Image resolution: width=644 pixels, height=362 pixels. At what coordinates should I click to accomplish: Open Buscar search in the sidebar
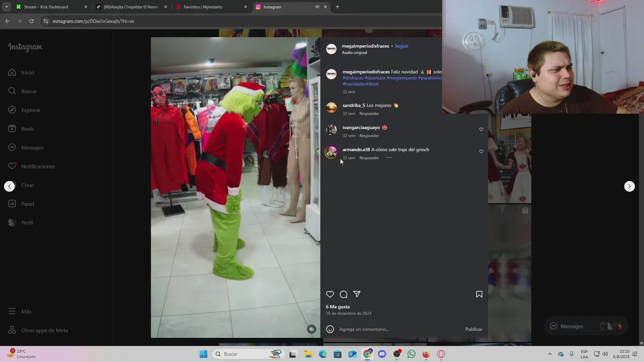click(x=23, y=91)
